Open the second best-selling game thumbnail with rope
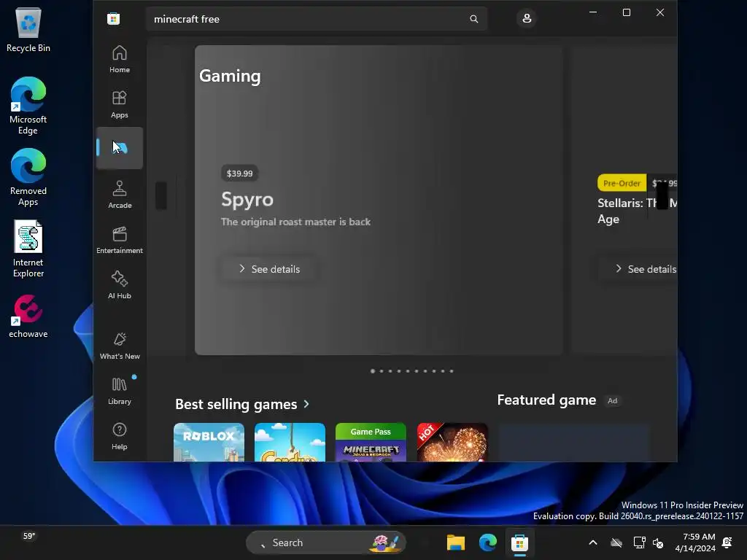The width and height of the screenshot is (747, 560). pos(290,443)
